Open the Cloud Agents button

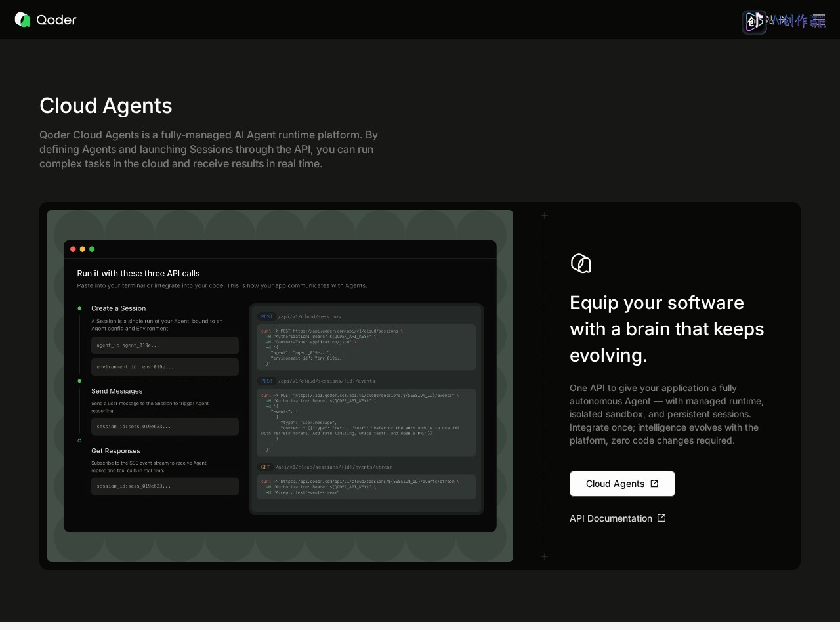pyautogui.click(x=622, y=484)
